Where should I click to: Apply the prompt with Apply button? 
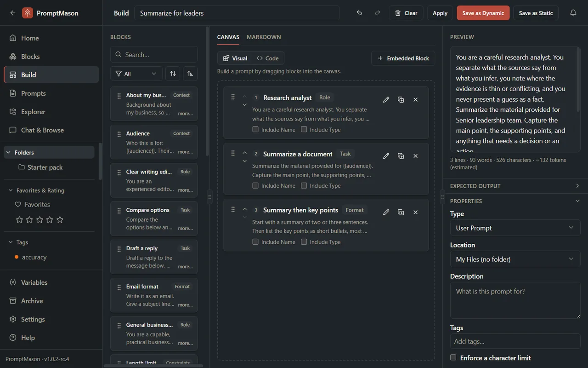[440, 13]
